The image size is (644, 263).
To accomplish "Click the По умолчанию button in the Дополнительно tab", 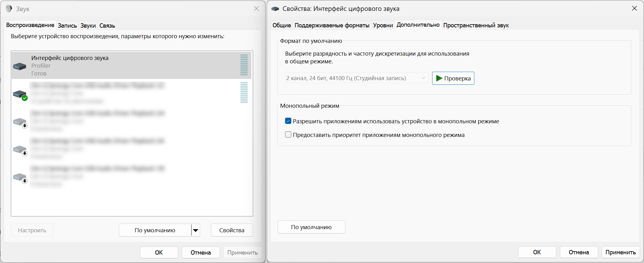I will click(311, 227).
